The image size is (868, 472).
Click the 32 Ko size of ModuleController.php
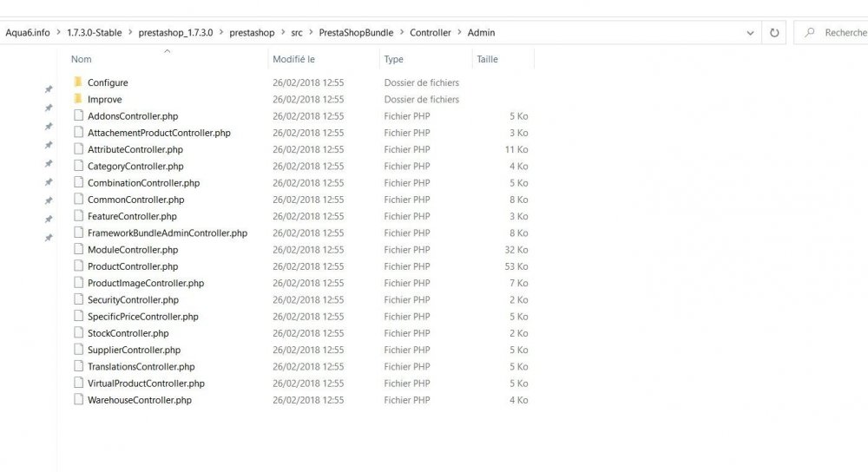tap(516, 250)
